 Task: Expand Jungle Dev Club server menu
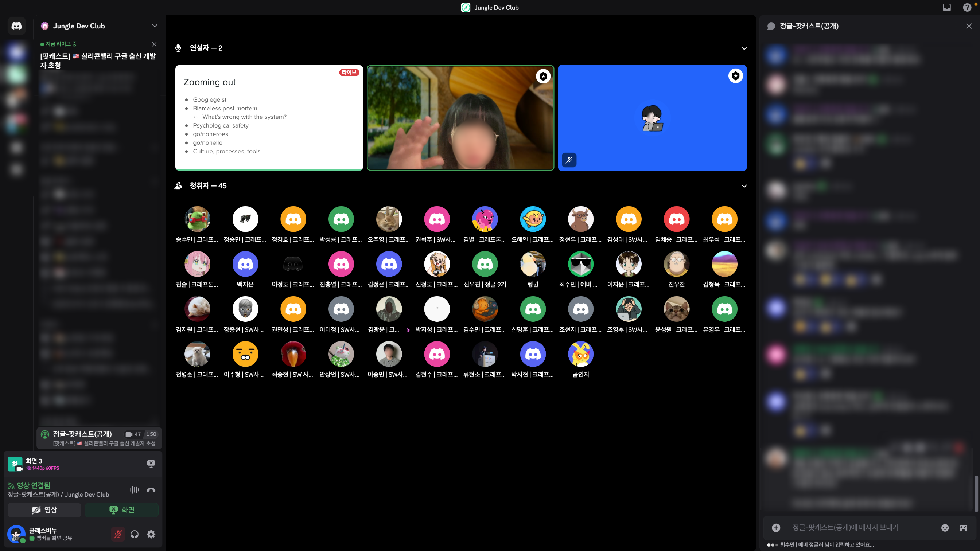pos(155,26)
